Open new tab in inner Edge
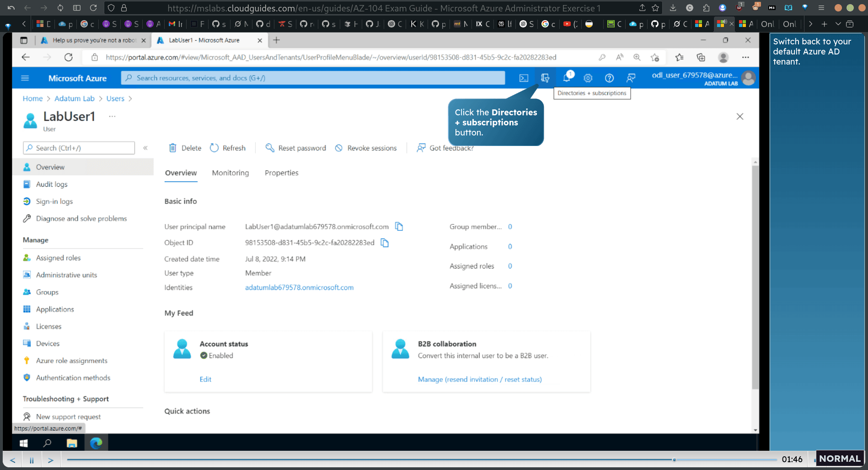Screen dimensions: 868x470 pos(276,40)
